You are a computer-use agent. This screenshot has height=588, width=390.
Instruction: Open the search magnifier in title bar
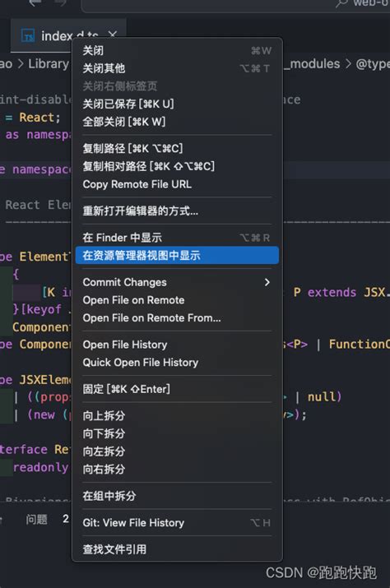pos(341,3)
